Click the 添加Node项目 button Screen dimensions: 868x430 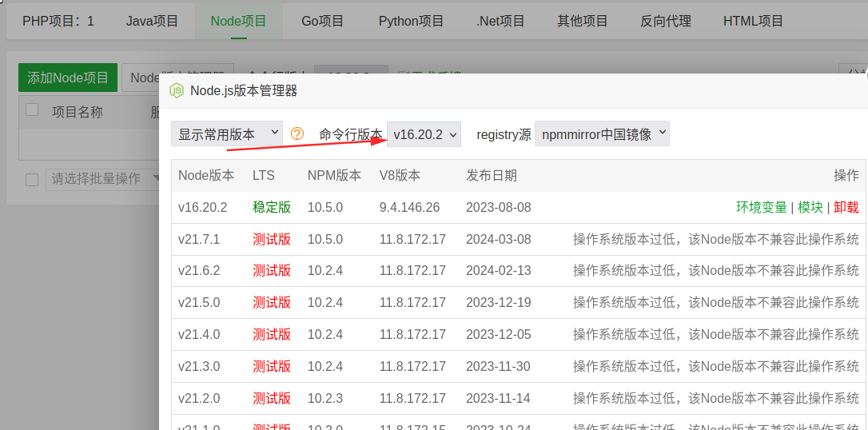[68, 78]
